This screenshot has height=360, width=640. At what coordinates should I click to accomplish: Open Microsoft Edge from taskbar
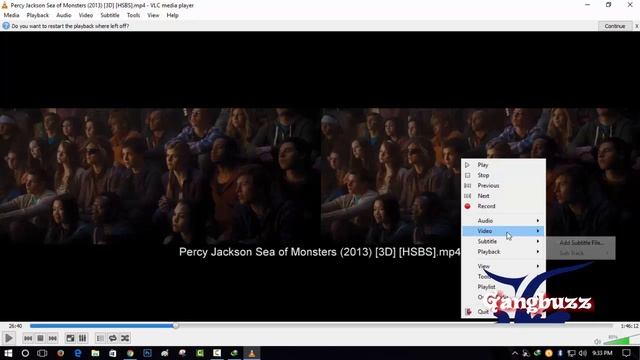point(78,353)
